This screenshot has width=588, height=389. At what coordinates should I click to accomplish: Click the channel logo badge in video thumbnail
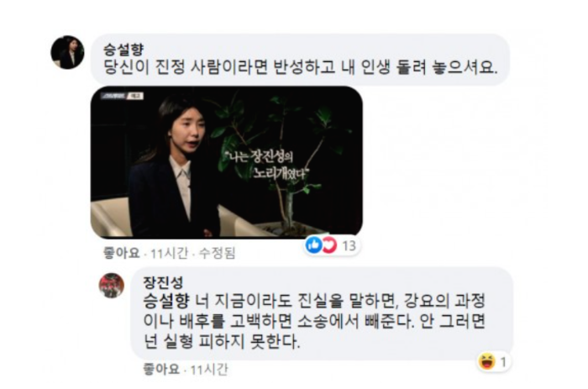click(122, 96)
